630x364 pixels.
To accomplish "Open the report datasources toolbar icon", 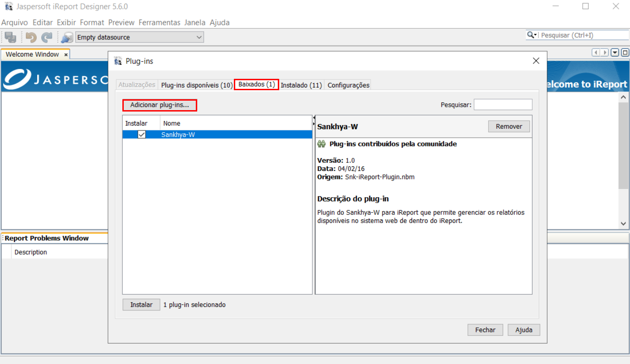I will pyautogui.click(x=68, y=38).
